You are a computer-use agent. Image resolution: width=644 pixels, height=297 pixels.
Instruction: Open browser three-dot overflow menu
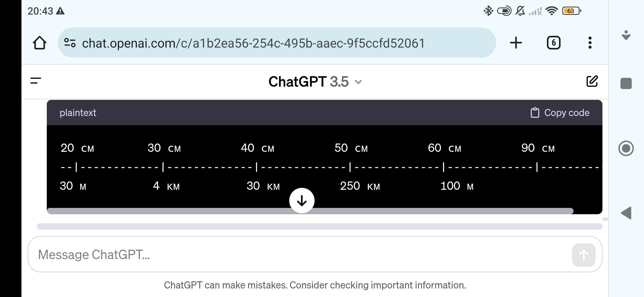click(590, 43)
